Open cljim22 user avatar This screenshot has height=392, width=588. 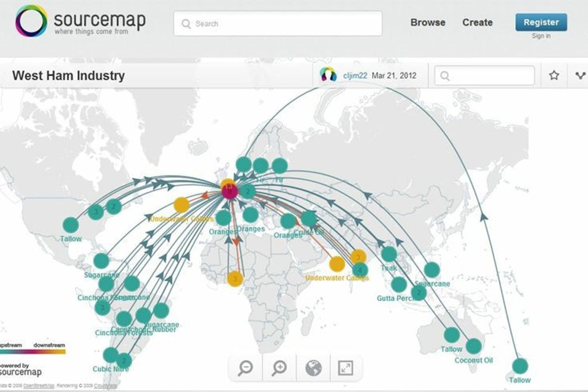pos(328,75)
